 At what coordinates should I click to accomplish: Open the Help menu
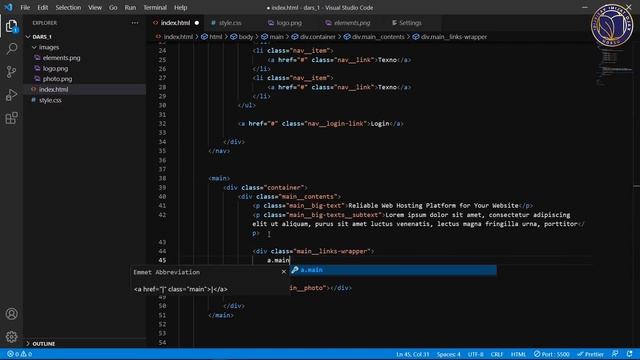(x=180, y=7)
